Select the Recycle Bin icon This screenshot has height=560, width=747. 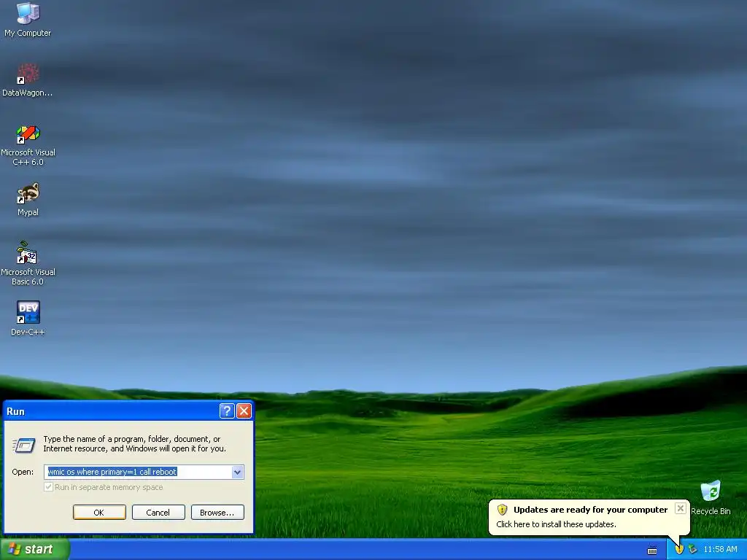click(711, 498)
